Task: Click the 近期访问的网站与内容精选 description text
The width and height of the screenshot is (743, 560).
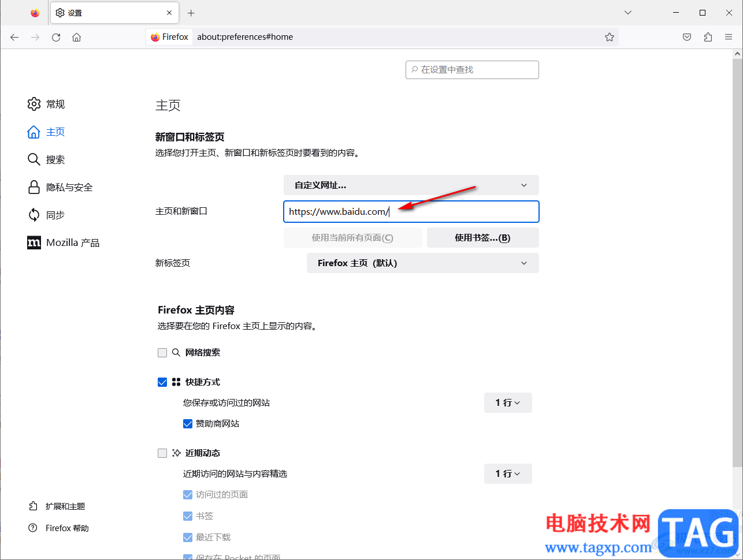Action: (235, 474)
